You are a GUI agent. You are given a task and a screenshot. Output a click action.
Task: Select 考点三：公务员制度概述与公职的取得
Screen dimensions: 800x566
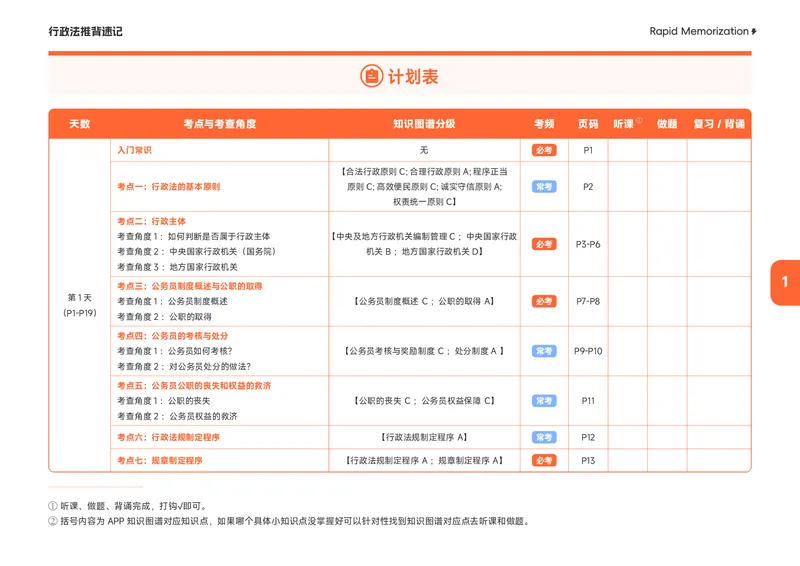point(189,286)
